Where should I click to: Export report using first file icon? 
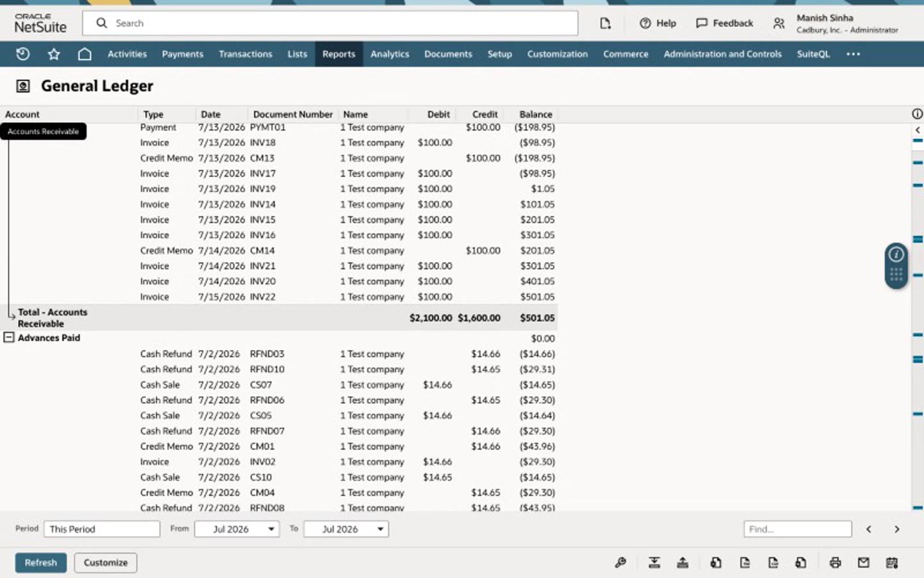click(715, 563)
